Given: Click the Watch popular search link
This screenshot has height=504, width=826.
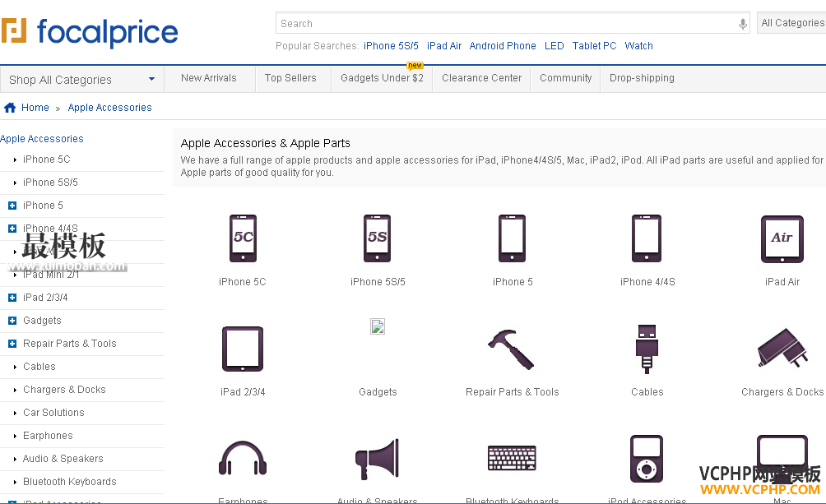Looking at the screenshot, I should [x=638, y=46].
